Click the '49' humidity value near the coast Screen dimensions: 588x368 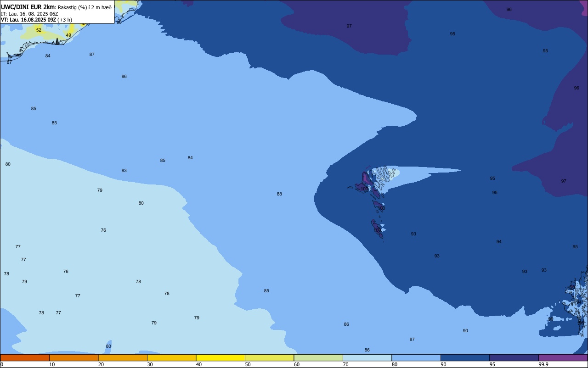[x=68, y=35]
